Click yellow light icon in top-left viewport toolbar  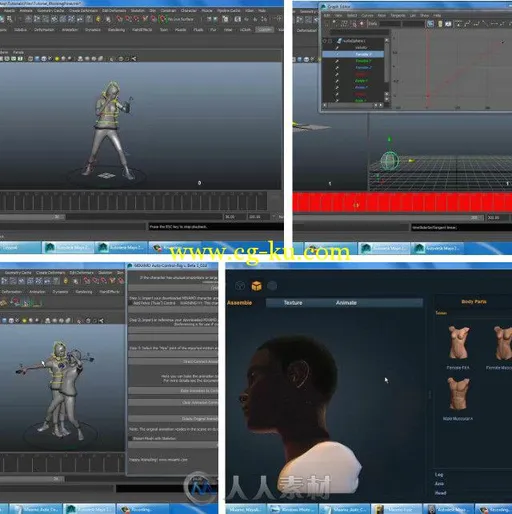[x=57, y=59]
